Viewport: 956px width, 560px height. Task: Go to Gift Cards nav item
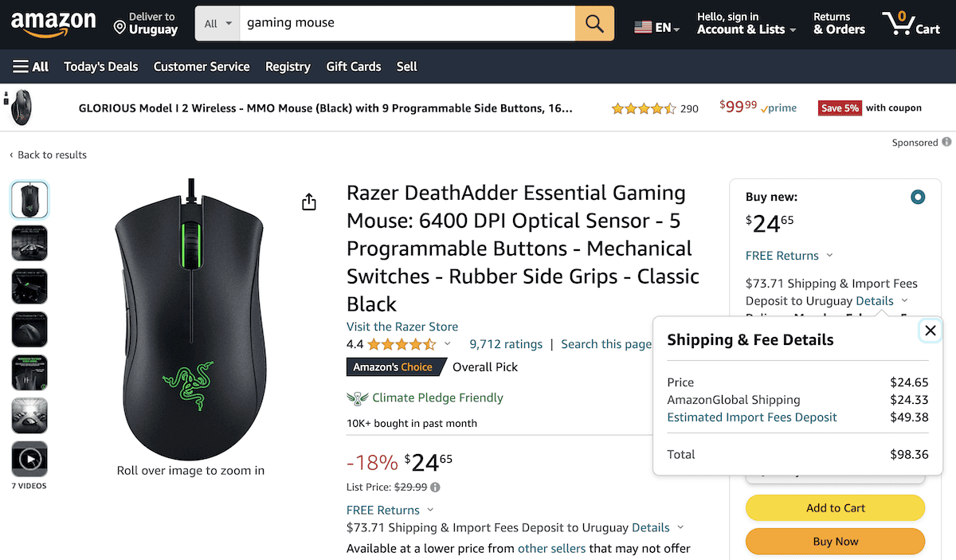point(354,67)
